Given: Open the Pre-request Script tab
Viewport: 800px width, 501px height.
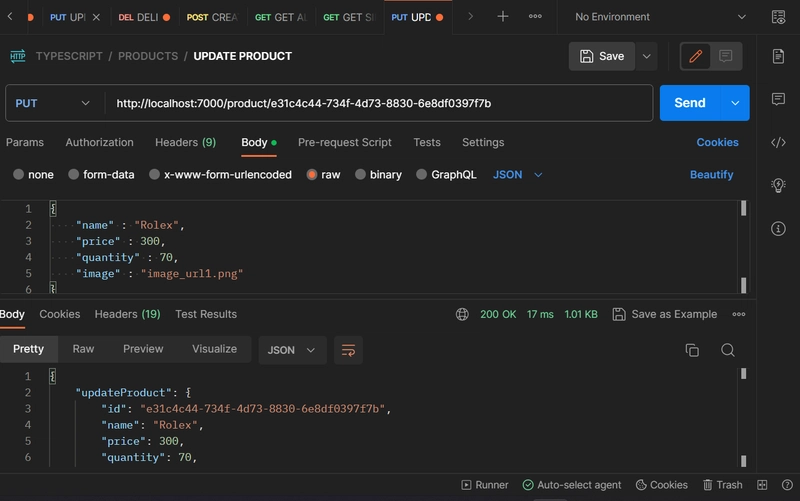Looking at the screenshot, I should pyautogui.click(x=345, y=142).
